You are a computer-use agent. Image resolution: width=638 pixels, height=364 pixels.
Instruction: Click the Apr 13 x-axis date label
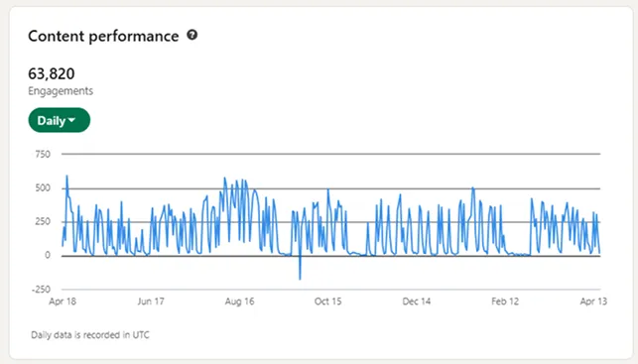(593, 302)
